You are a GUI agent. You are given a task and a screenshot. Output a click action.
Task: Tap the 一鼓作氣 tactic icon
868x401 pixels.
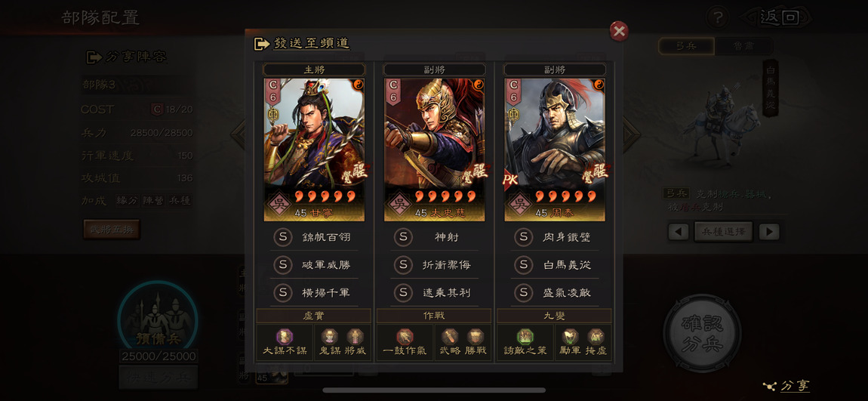405,337
